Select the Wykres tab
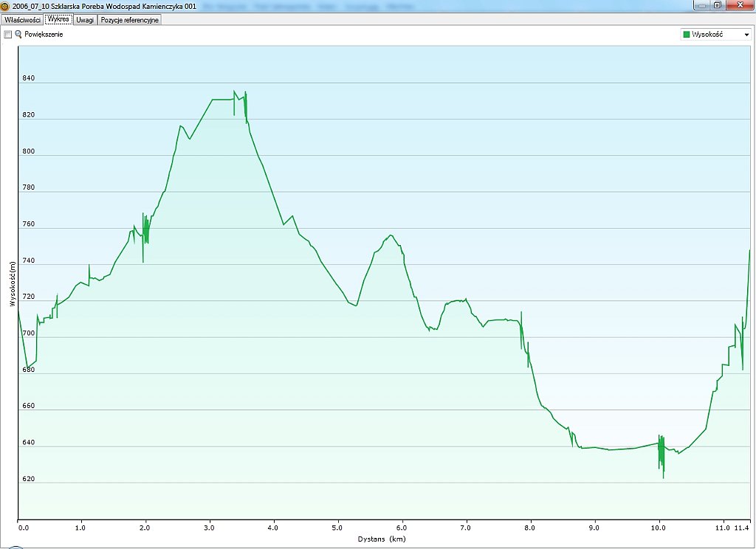Image resolution: width=756 pixels, height=549 pixels. pyautogui.click(x=58, y=20)
